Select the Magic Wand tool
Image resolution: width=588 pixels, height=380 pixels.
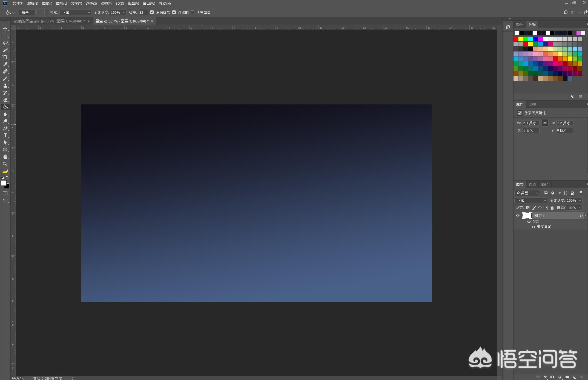5,50
